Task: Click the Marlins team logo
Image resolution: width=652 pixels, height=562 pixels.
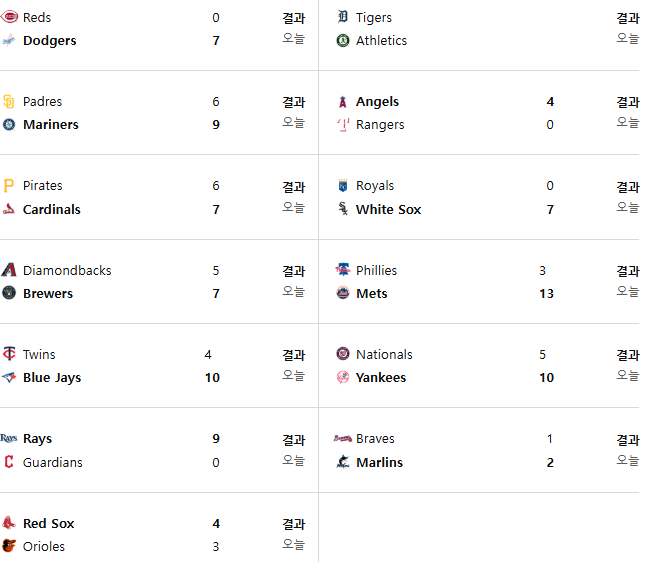Action: click(343, 462)
